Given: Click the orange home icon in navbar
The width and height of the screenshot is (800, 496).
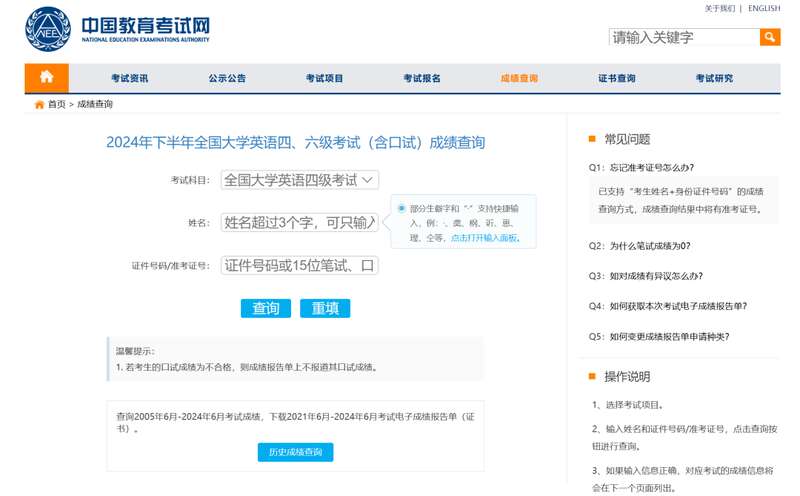Looking at the screenshot, I should click(x=46, y=78).
